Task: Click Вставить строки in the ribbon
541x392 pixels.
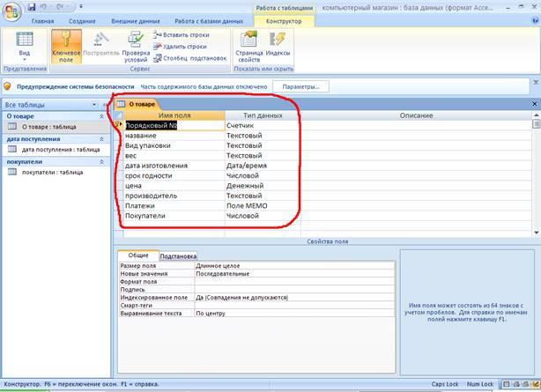Action: pyautogui.click(x=183, y=34)
